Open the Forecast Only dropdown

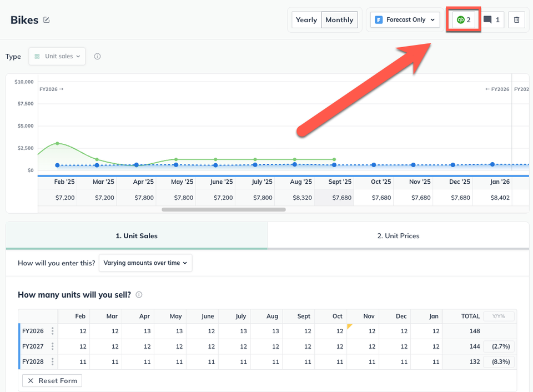click(x=405, y=20)
